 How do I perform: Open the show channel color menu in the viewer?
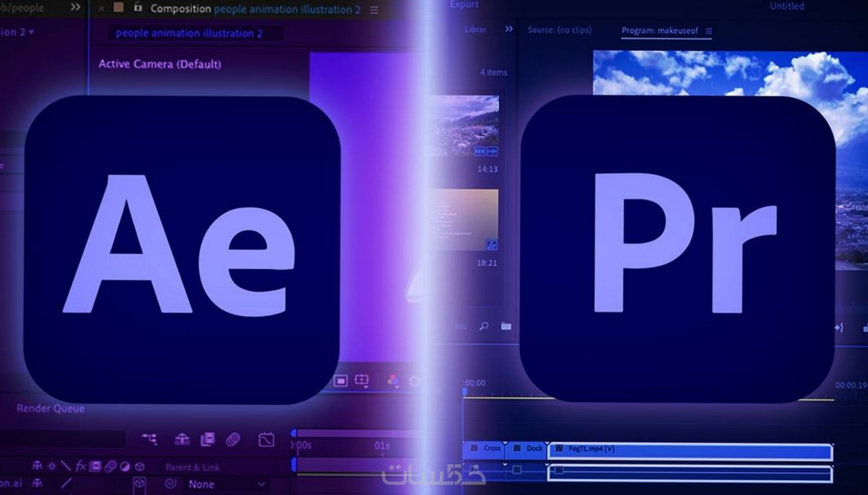click(x=393, y=381)
